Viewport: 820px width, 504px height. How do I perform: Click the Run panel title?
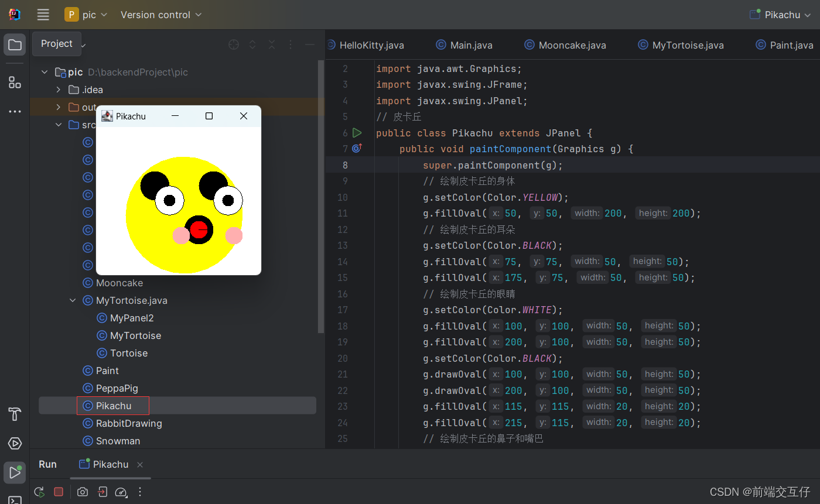47,464
